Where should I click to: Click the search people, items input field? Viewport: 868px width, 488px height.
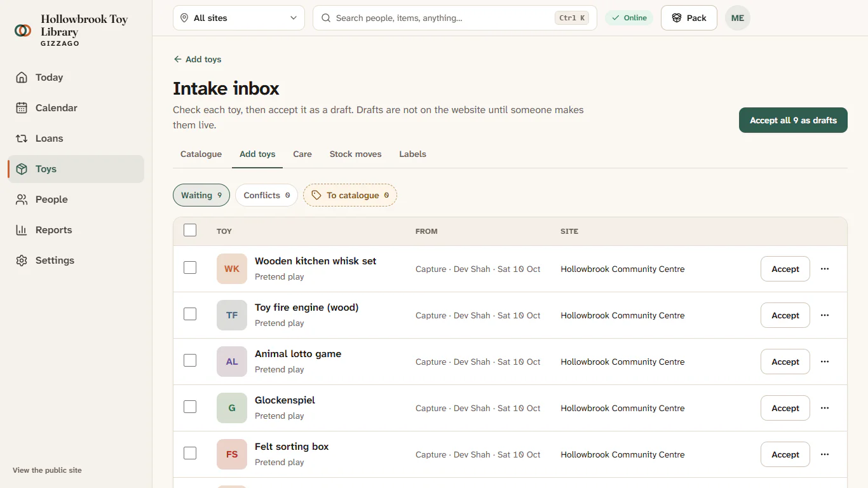455,18
